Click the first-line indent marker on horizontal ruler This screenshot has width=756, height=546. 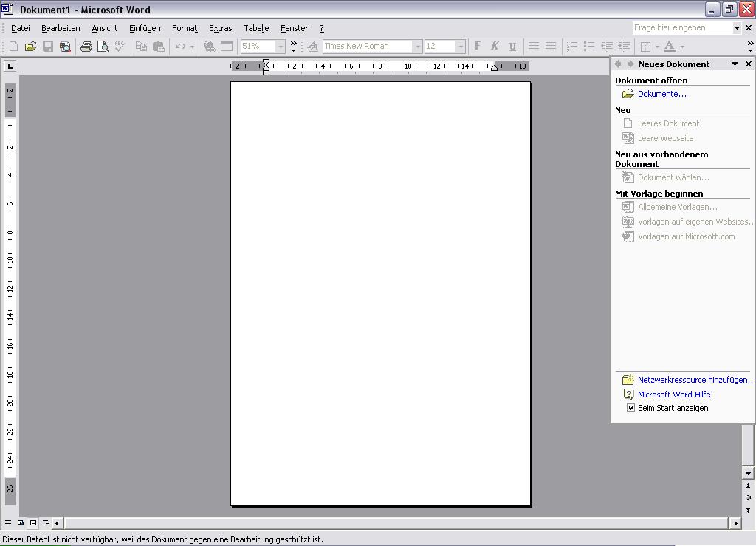266,63
